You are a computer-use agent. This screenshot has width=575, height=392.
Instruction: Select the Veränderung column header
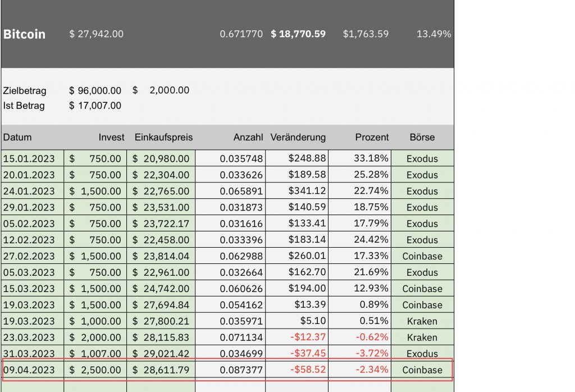click(298, 137)
